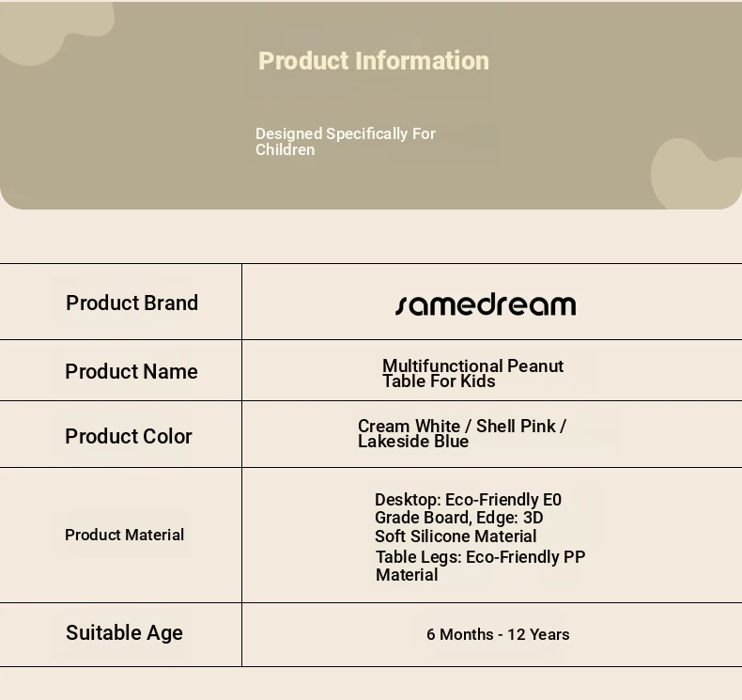742x700 pixels.
Task: Click the word Children in banner
Action: pyautogui.click(x=285, y=149)
